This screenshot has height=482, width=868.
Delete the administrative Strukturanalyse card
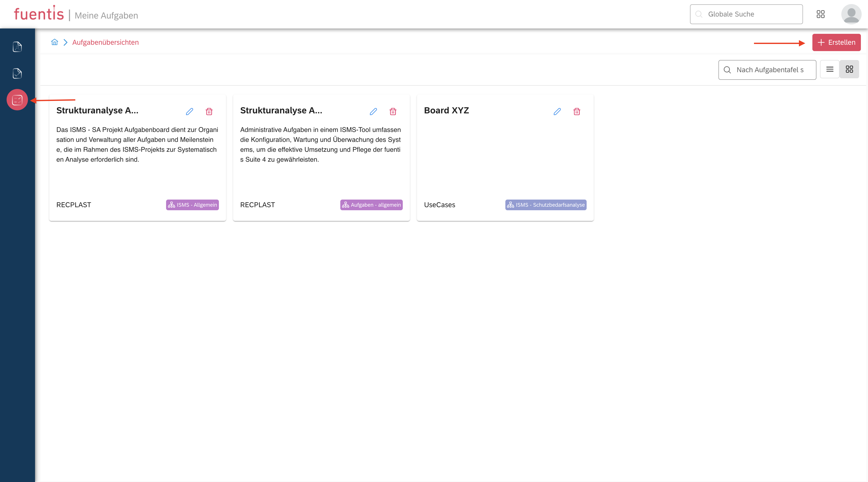tap(393, 112)
